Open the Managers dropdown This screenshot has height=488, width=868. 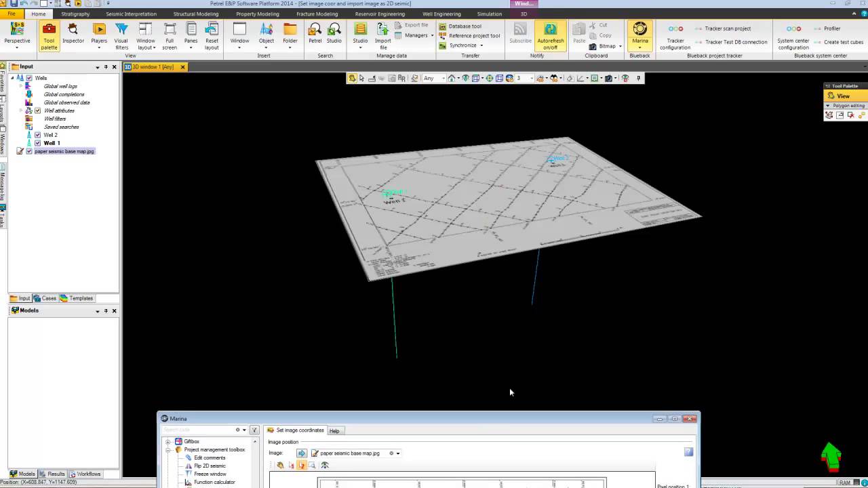416,35
